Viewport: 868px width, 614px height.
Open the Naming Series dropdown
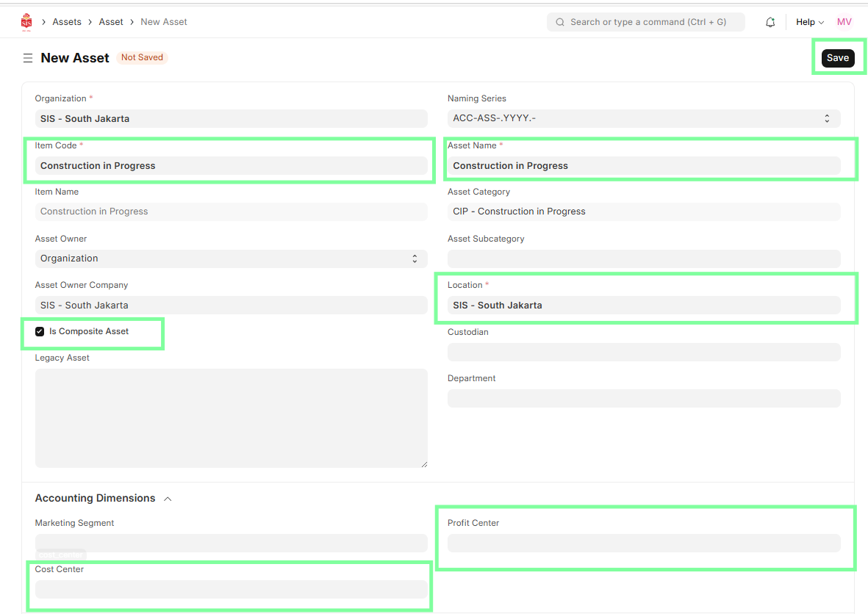tap(643, 118)
